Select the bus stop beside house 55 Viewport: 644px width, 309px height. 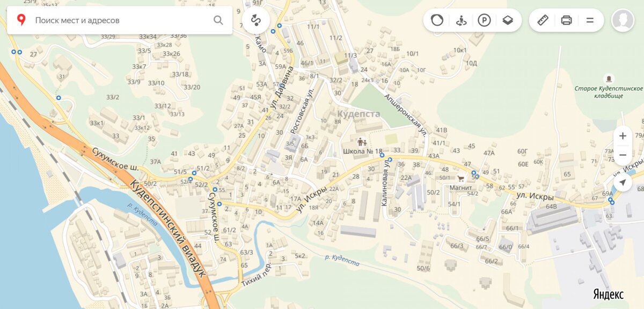point(215,190)
